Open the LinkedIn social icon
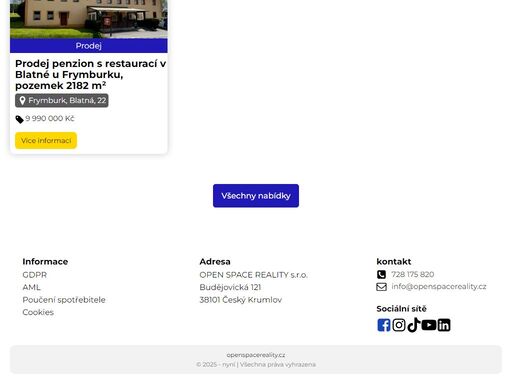 (444, 325)
